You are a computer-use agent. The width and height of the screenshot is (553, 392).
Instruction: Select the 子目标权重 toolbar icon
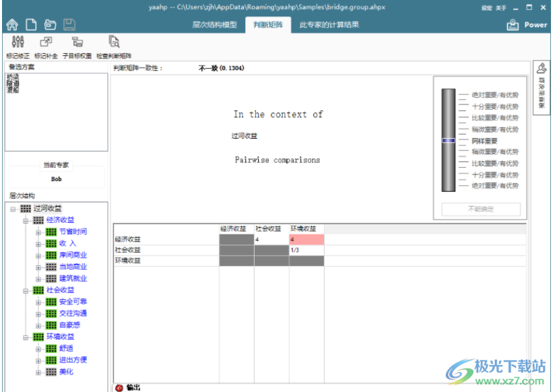[77, 44]
